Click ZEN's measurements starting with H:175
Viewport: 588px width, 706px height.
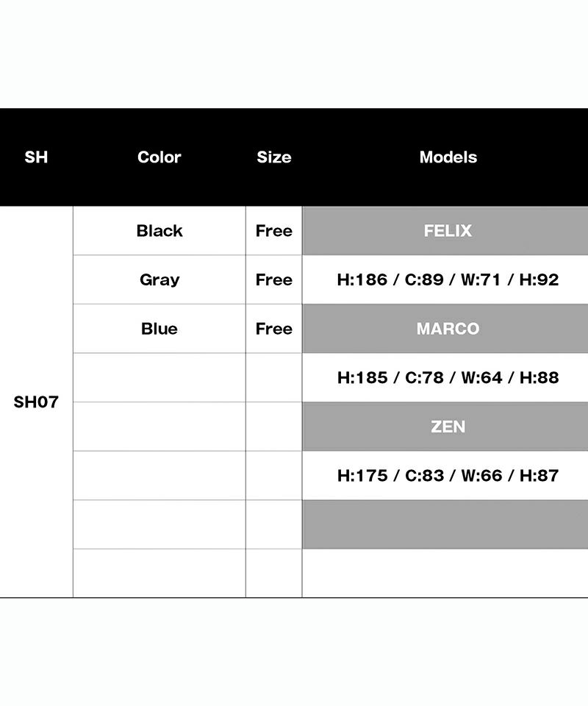point(448,476)
